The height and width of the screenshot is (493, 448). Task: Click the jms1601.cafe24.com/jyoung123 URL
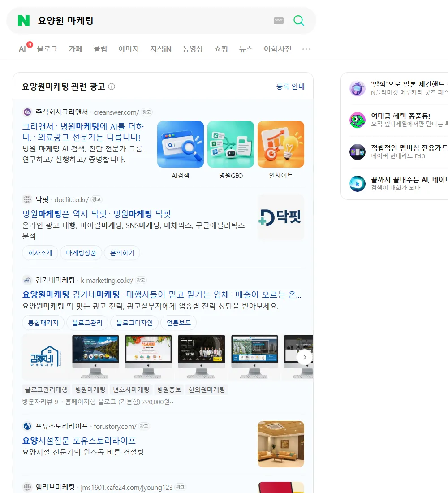coord(127,487)
